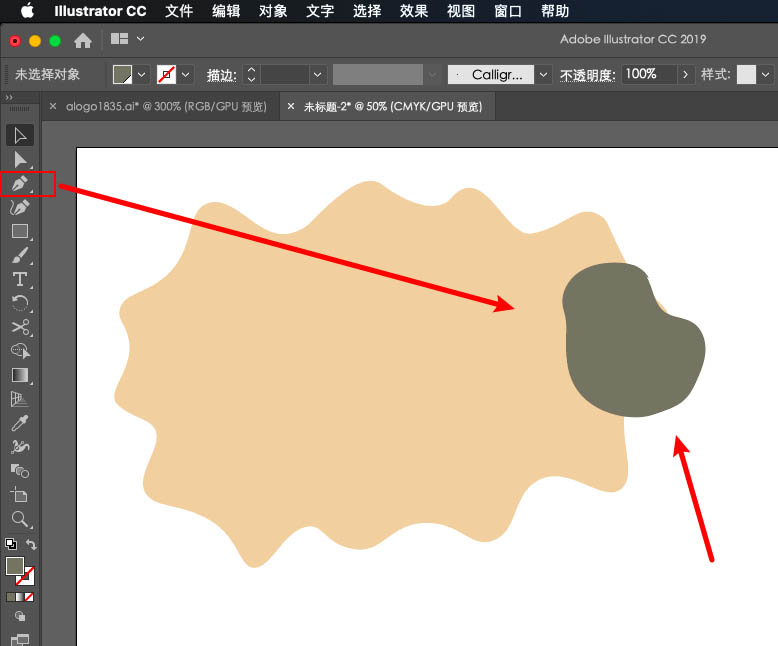778x646 pixels.
Task: Select the Perspective Grid tool
Action: [20, 399]
